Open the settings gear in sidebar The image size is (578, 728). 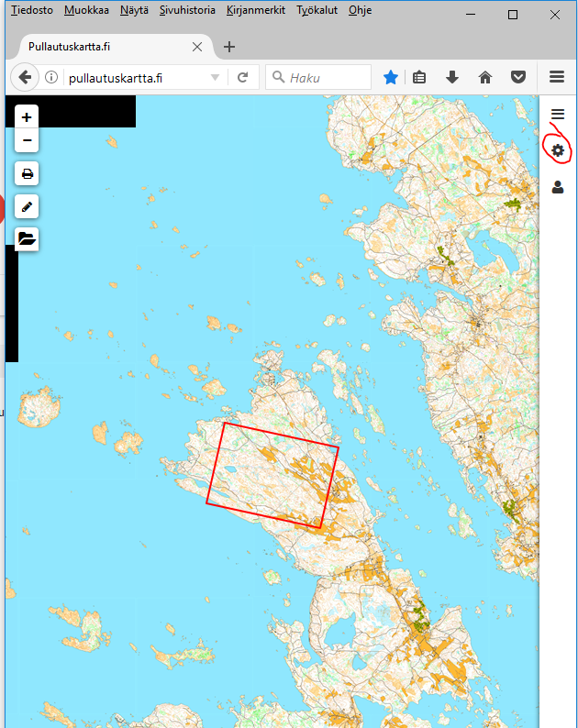557,149
